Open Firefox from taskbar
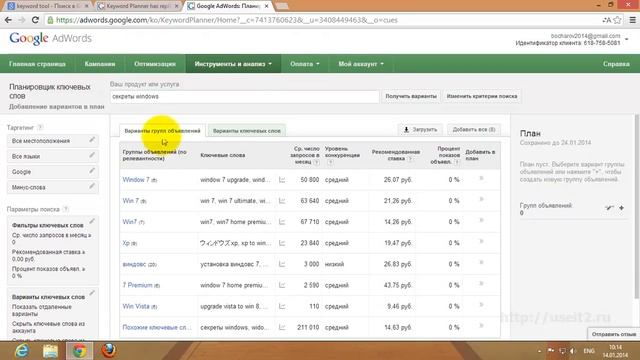 coord(109,351)
